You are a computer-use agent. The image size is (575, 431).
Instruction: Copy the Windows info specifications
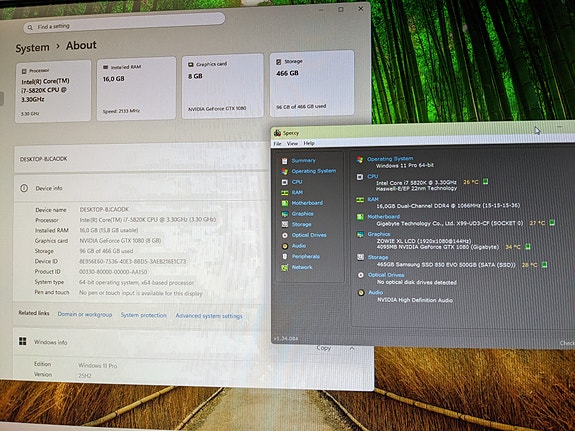323,348
